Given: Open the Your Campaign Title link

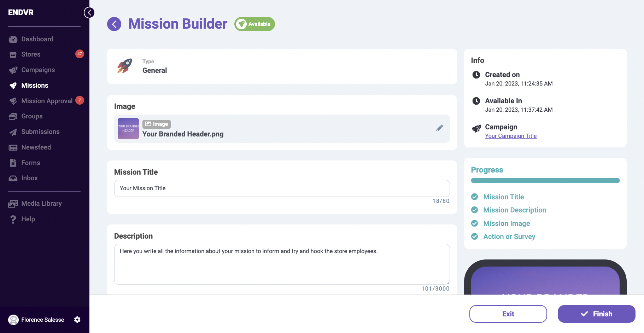Looking at the screenshot, I should click(x=510, y=136).
